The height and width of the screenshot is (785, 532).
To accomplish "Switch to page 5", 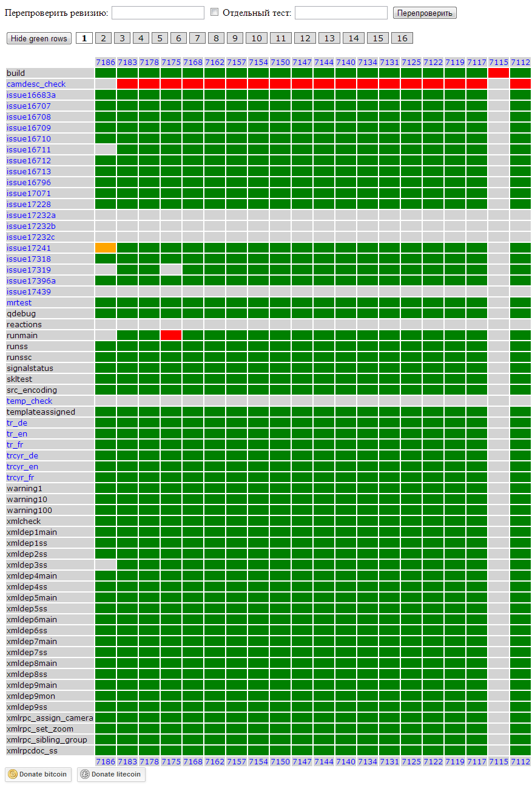I will click(x=160, y=38).
